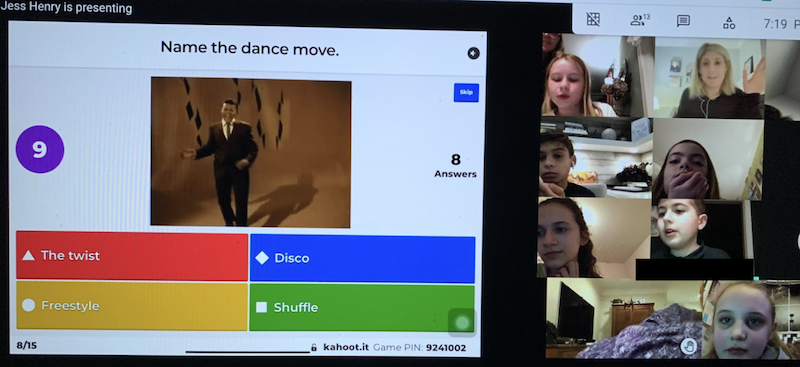800x367 pixels.
Task: Choose the blue "Disco" answer
Action: pos(362,259)
